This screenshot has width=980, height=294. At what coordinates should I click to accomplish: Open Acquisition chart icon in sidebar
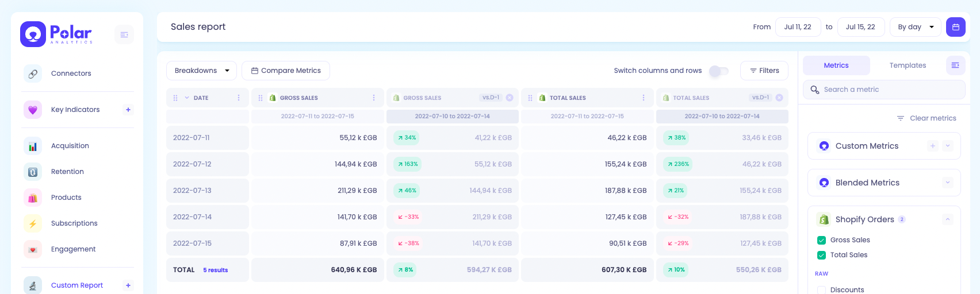(33, 146)
